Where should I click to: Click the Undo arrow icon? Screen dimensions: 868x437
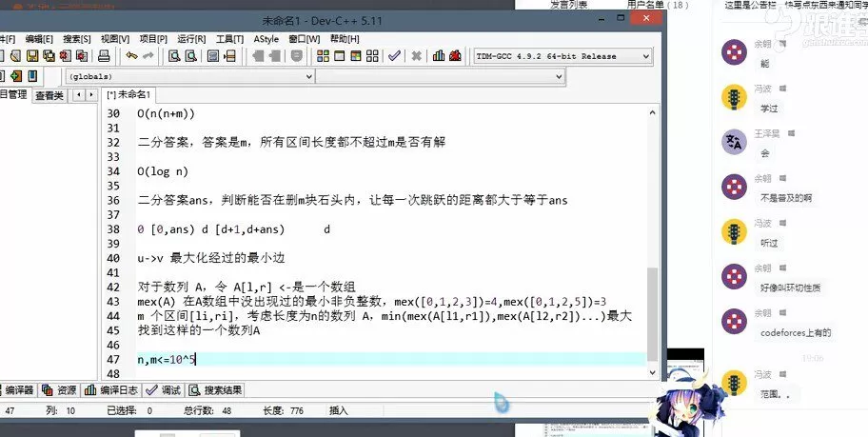131,56
